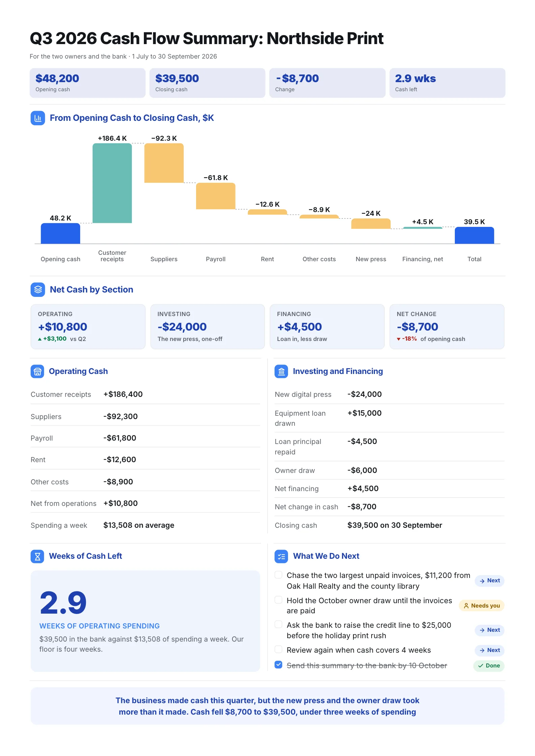Click '$39,500 on 30 September' closing cash text
Screen dimensions: 535x756
click(395, 525)
